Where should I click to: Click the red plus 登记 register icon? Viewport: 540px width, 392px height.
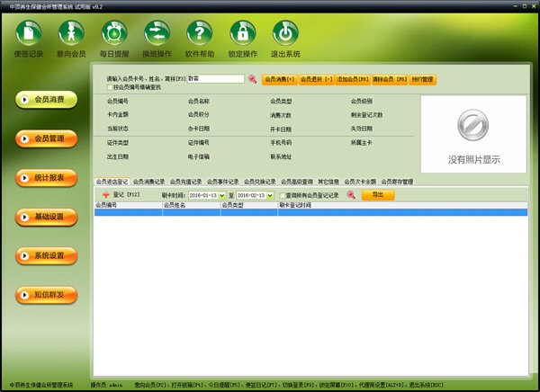pyautogui.click(x=105, y=195)
